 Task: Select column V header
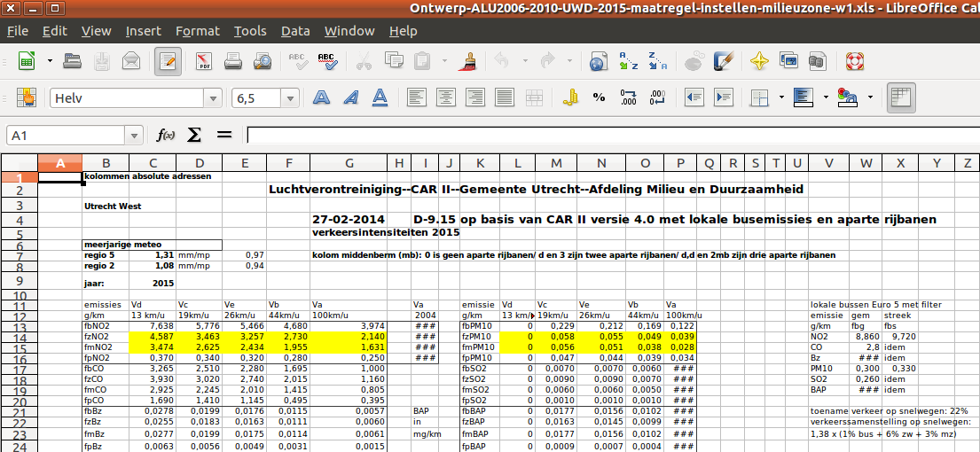pos(828,163)
